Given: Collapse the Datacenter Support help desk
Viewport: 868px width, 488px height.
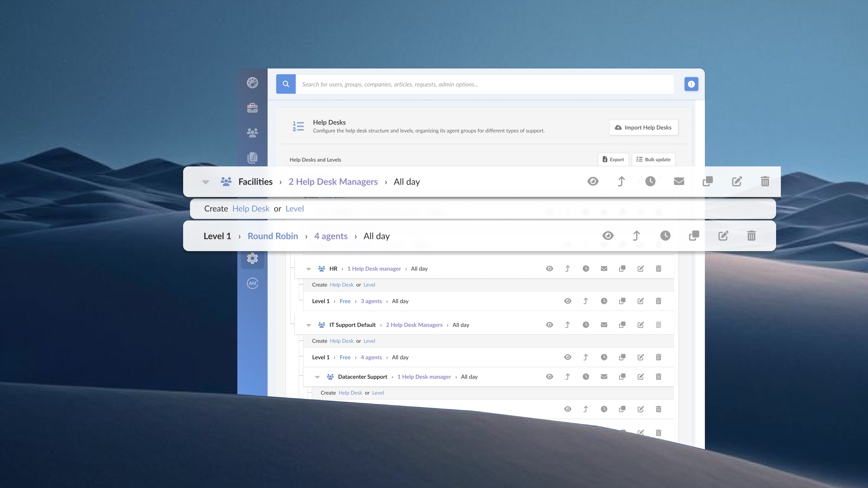Looking at the screenshot, I should point(317,377).
